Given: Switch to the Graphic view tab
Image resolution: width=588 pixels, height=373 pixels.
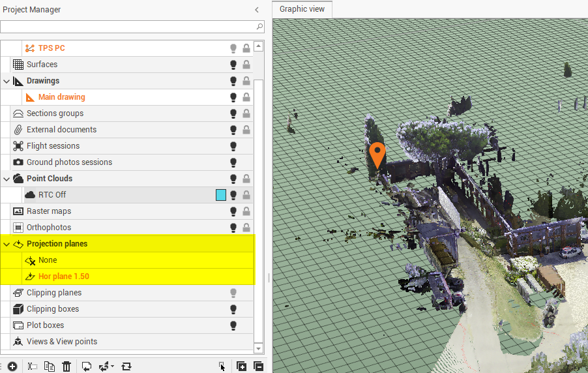Looking at the screenshot, I should 302,9.
